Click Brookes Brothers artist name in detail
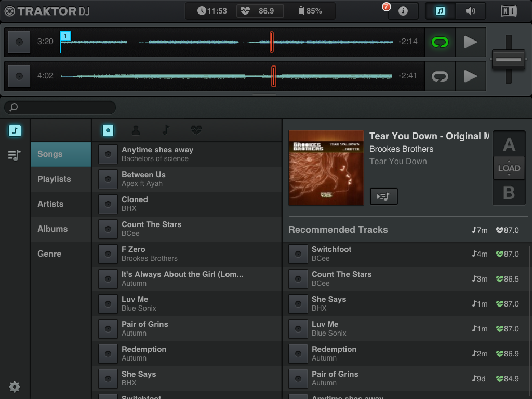 [x=401, y=149]
